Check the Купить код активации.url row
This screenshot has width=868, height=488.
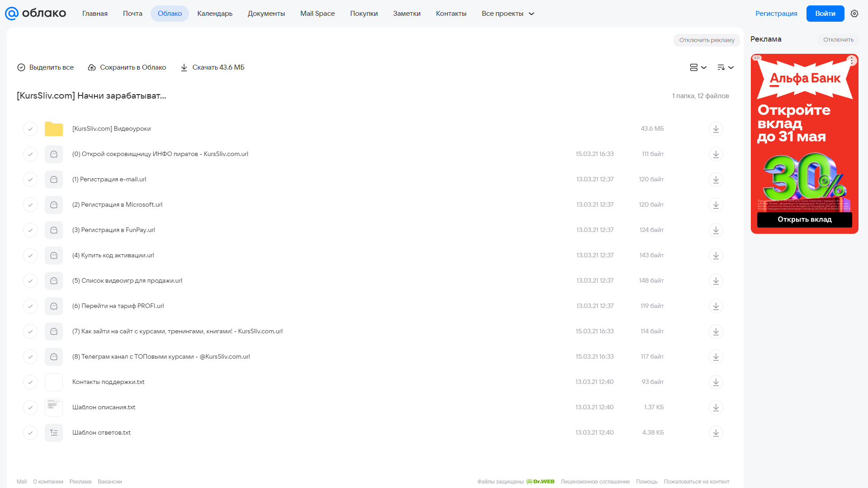click(30, 256)
